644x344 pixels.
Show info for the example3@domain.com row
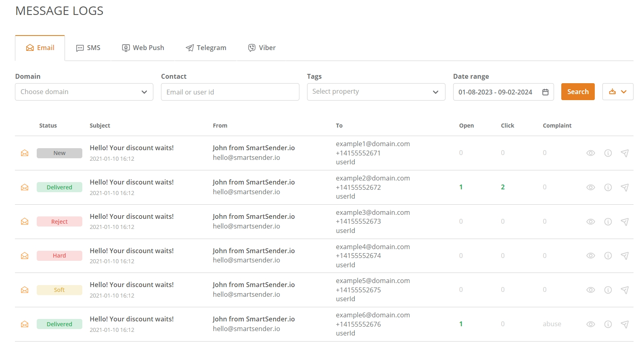pyautogui.click(x=608, y=222)
